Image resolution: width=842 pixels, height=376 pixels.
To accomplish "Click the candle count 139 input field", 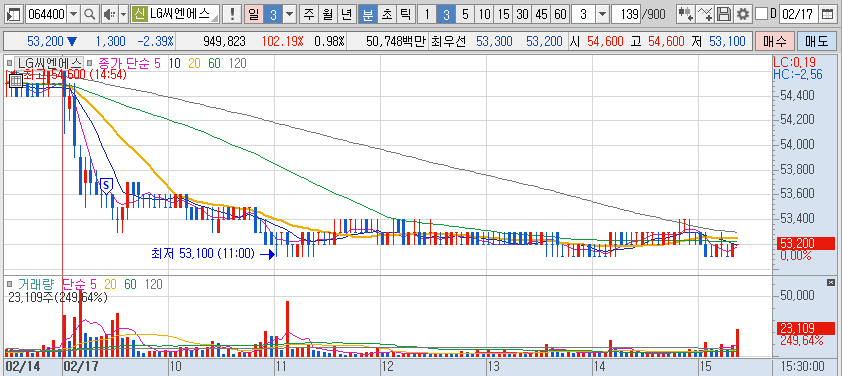I will click(x=626, y=14).
